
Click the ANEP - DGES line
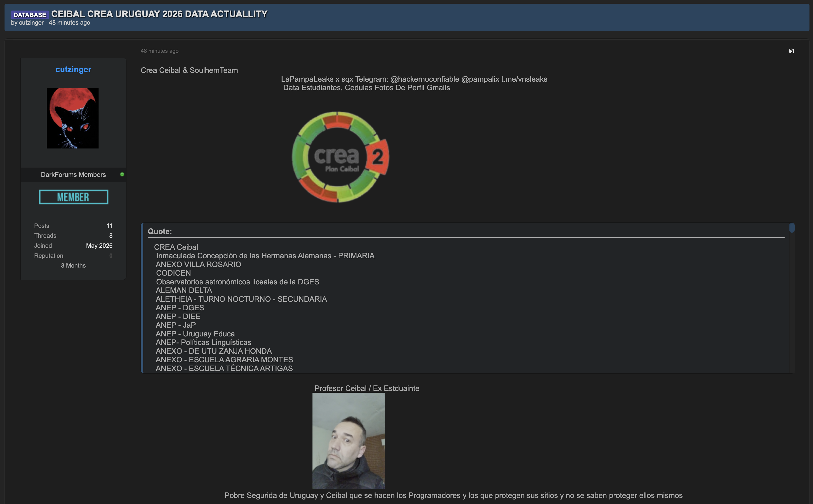point(180,308)
